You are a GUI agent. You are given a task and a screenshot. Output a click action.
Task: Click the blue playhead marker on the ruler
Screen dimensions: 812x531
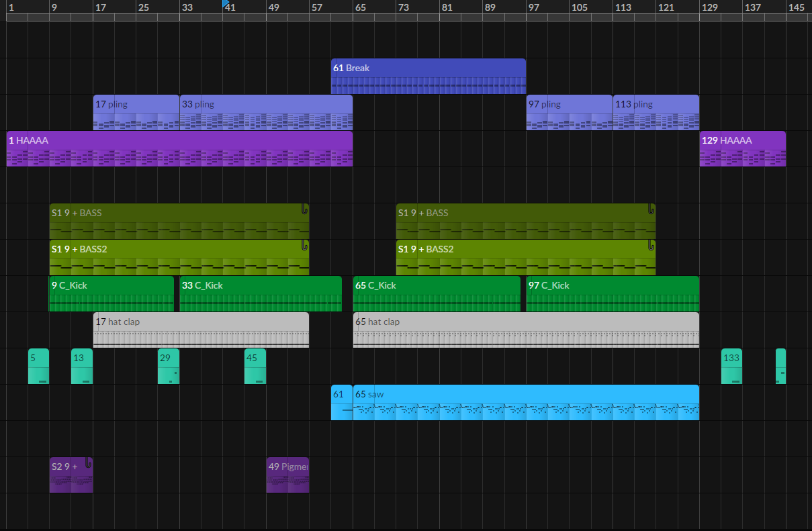(x=226, y=3)
